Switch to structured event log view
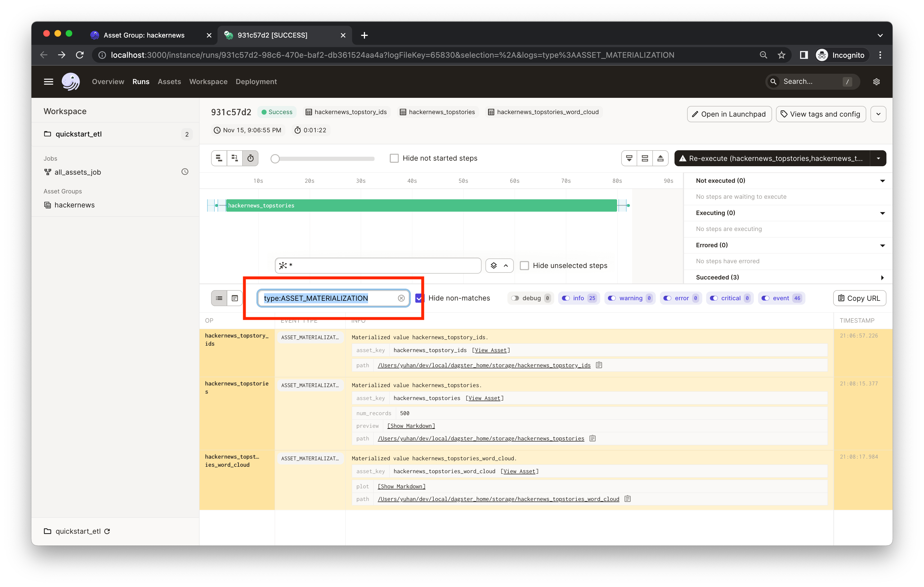This screenshot has height=587, width=924. (x=219, y=298)
